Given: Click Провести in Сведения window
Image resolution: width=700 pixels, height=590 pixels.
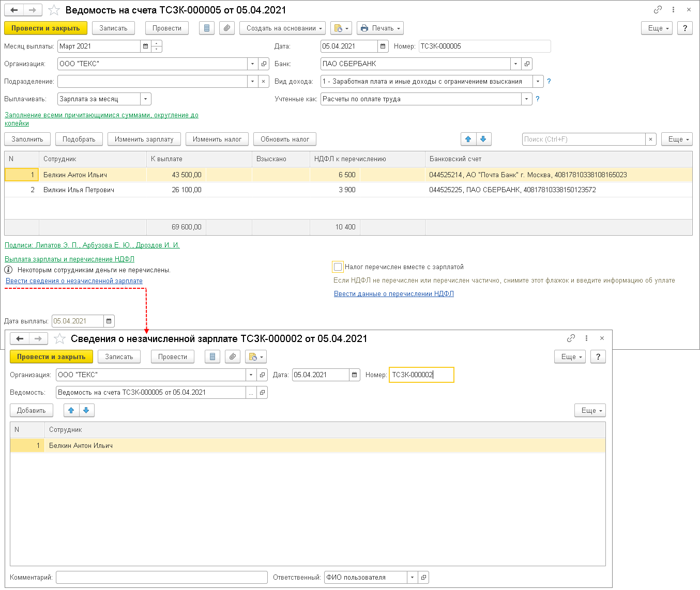Looking at the screenshot, I should pyautogui.click(x=173, y=356).
